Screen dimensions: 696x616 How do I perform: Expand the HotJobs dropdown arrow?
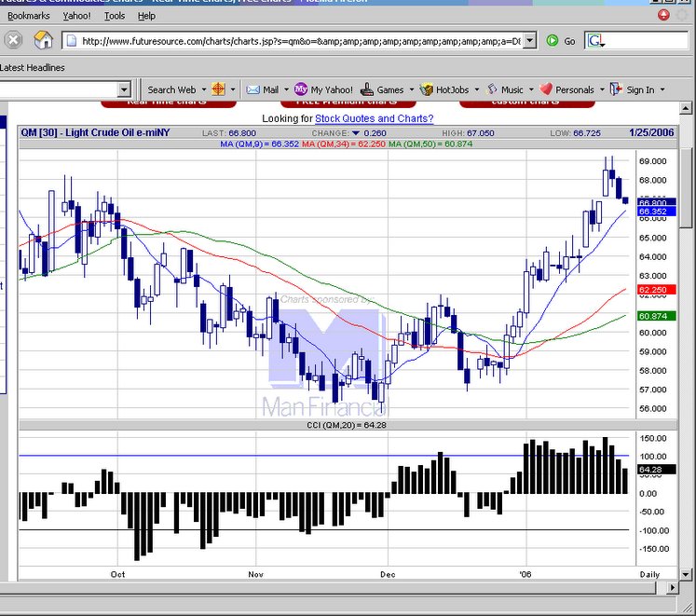(477, 89)
